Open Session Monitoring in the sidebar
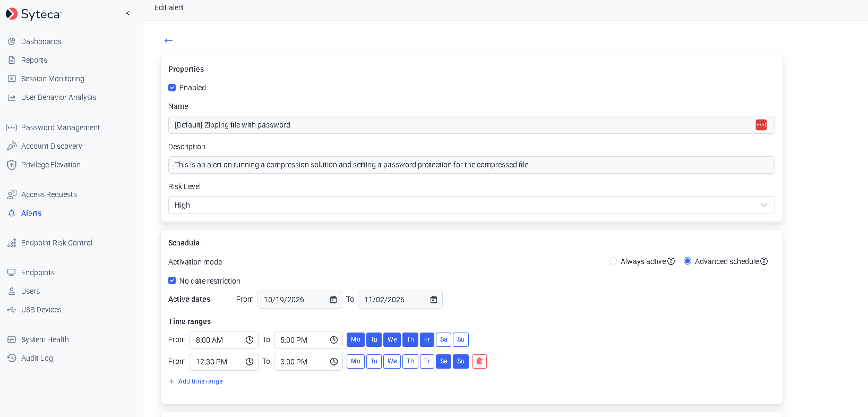The height and width of the screenshot is (417, 868). [53, 79]
